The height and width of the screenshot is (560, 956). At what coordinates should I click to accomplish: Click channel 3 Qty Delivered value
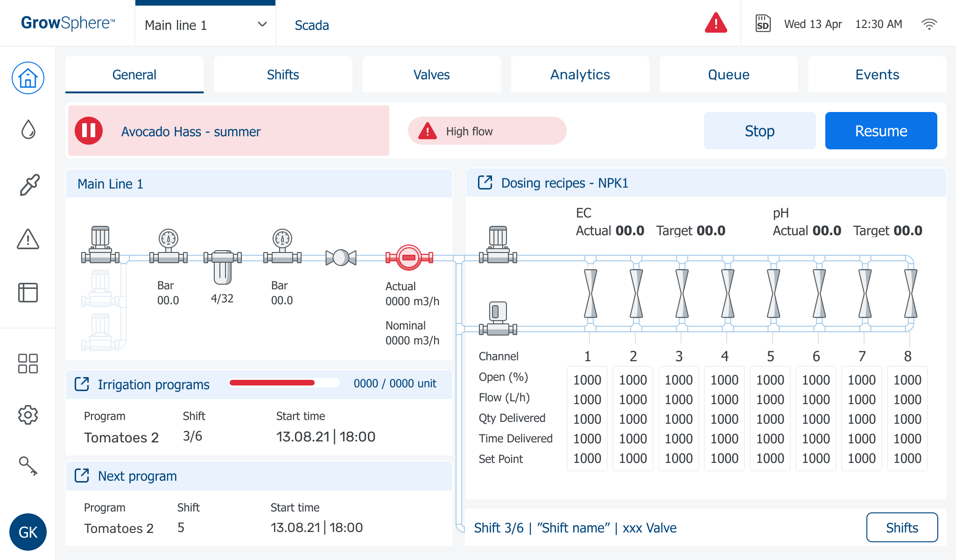tap(678, 419)
